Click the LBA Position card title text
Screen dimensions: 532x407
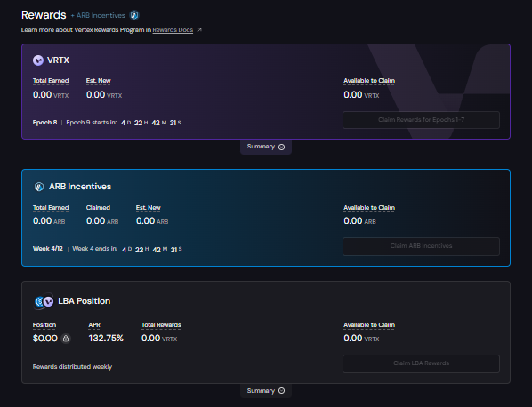(85, 301)
